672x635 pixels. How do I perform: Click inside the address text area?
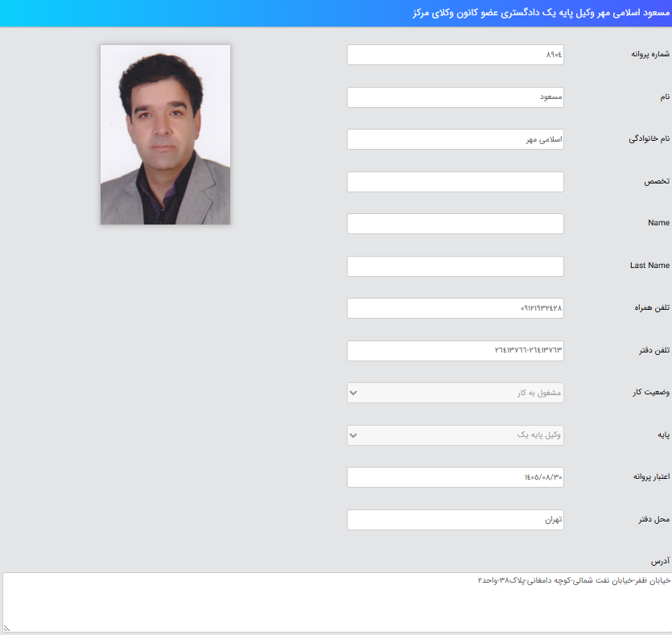point(336,603)
